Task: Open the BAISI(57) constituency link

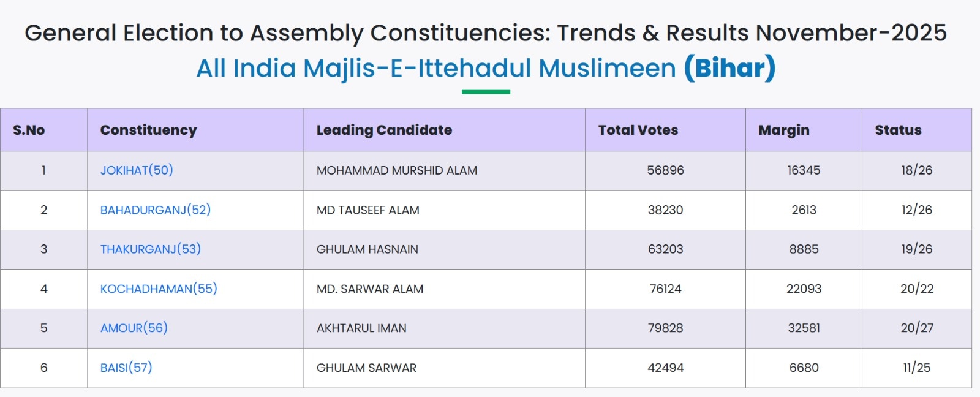Action: pos(126,368)
